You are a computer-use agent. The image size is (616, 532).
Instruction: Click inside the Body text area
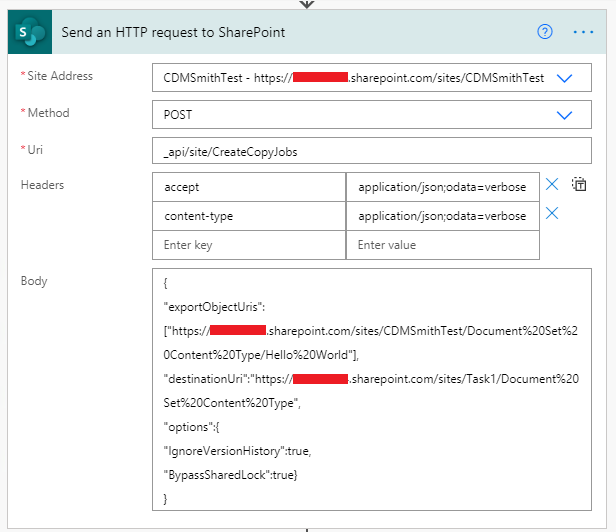pyautogui.click(x=372, y=389)
